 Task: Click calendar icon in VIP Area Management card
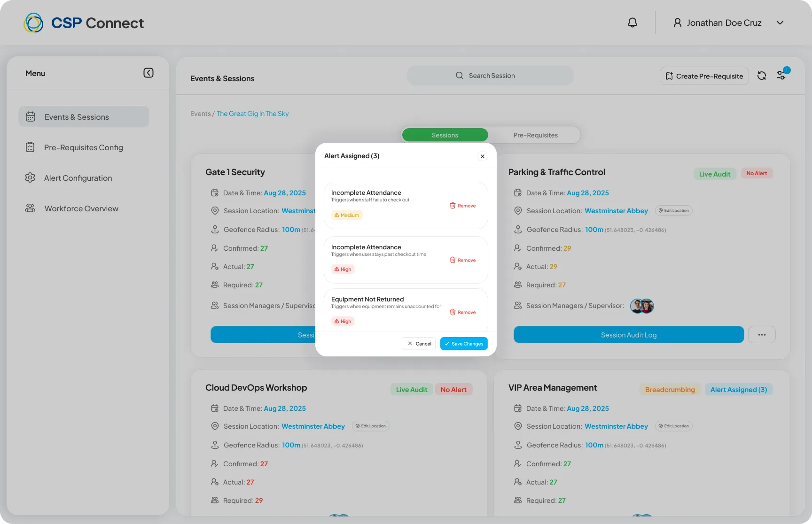(518, 408)
